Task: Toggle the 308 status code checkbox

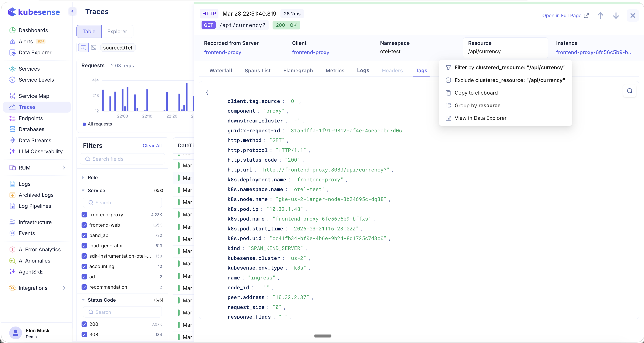Action: (84, 334)
